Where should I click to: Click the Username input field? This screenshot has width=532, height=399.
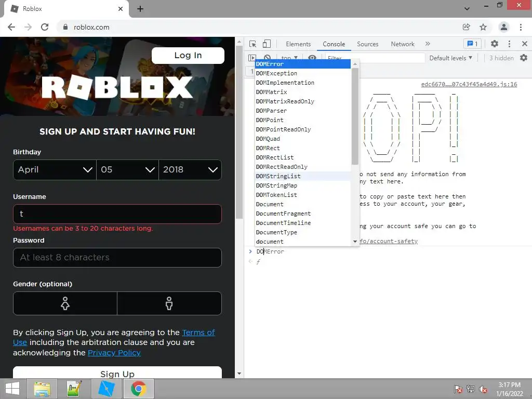117,214
